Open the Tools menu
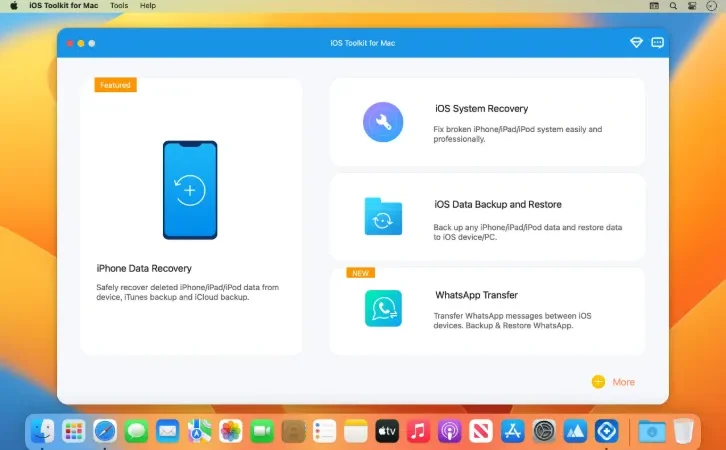The image size is (726, 450). [119, 6]
